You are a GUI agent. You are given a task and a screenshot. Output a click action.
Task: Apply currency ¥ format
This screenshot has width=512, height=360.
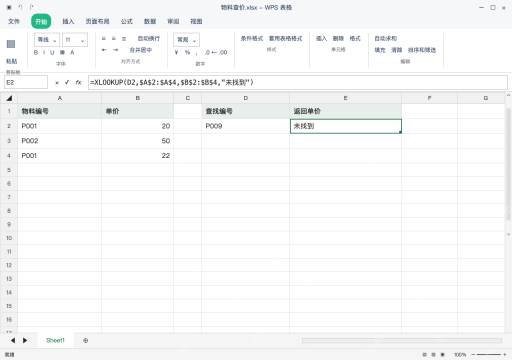(x=177, y=52)
